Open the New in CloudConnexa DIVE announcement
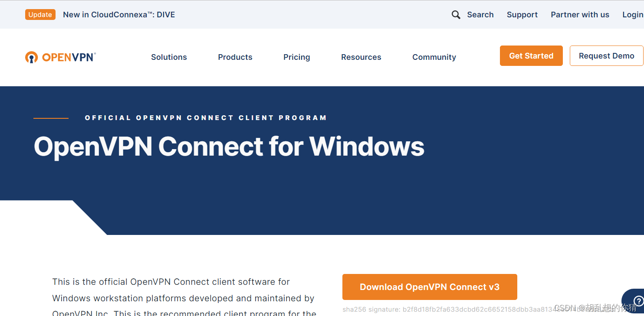 click(119, 15)
